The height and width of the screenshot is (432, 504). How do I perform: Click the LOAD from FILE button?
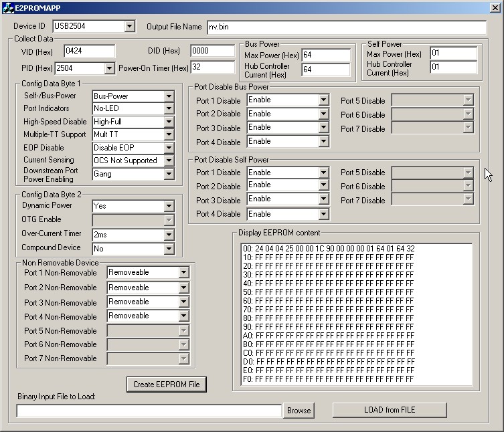click(390, 410)
